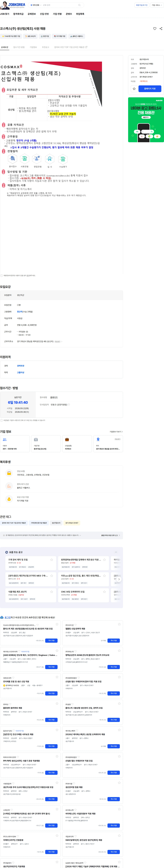164x868 pixels.
Task: Open the 지역 전체 region dropdown
Action: point(36,5)
